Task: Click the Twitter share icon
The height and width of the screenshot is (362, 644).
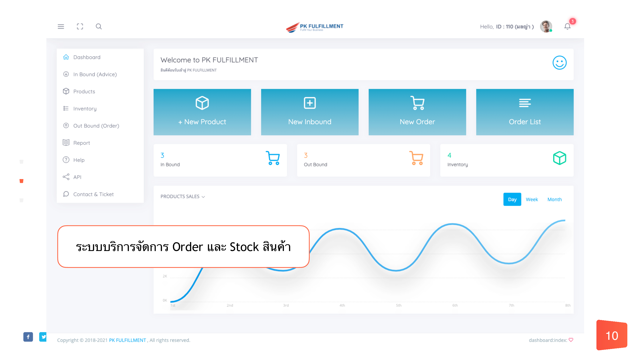Action: 43,337
